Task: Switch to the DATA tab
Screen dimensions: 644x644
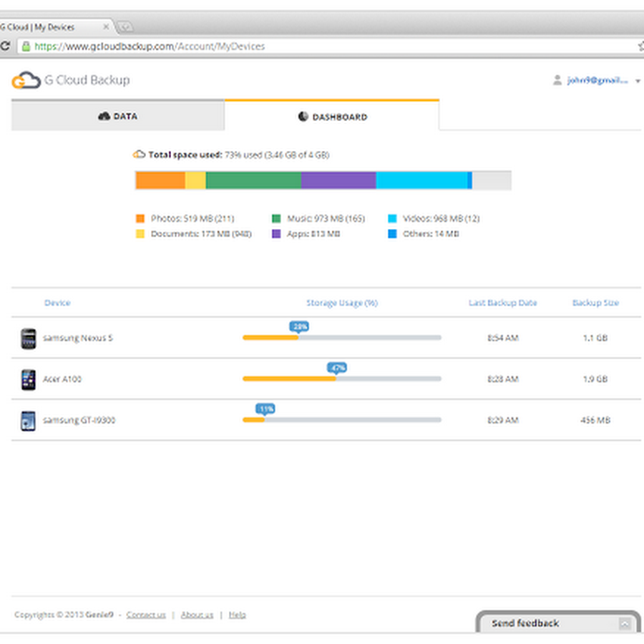Action: click(118, 116)
